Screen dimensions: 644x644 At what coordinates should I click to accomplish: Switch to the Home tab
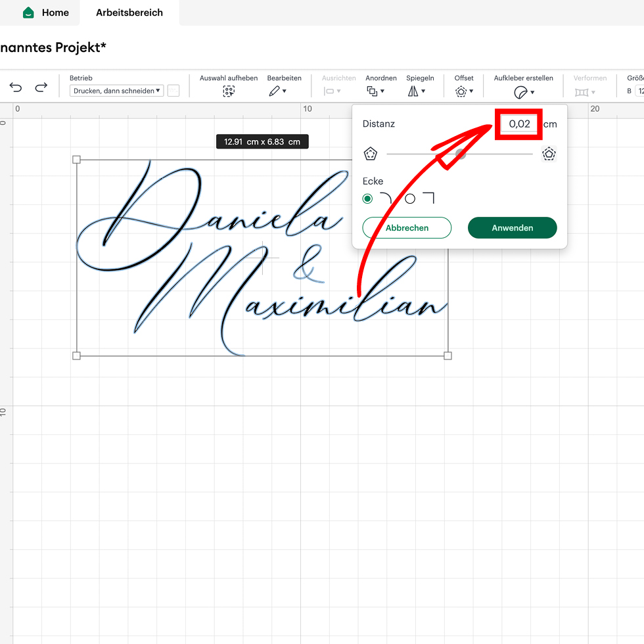coord(46,12)
